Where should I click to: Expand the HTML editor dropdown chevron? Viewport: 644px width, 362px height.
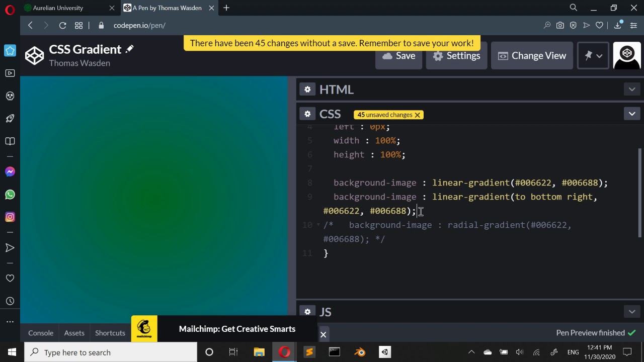632,89
